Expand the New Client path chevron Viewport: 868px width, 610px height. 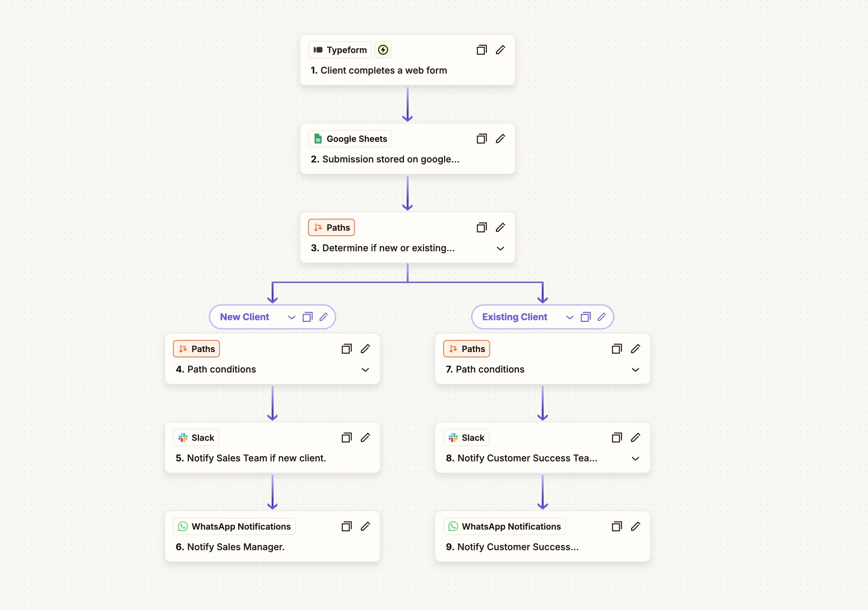coord(291,317)
